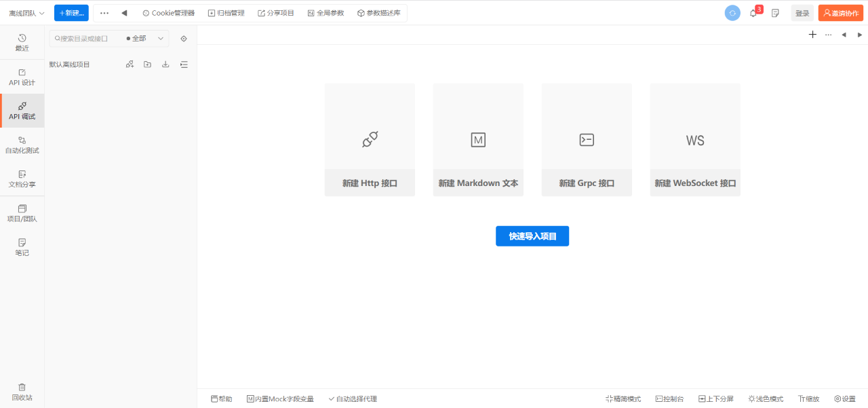Click the 快速导入项目 button

pos(532,236)
